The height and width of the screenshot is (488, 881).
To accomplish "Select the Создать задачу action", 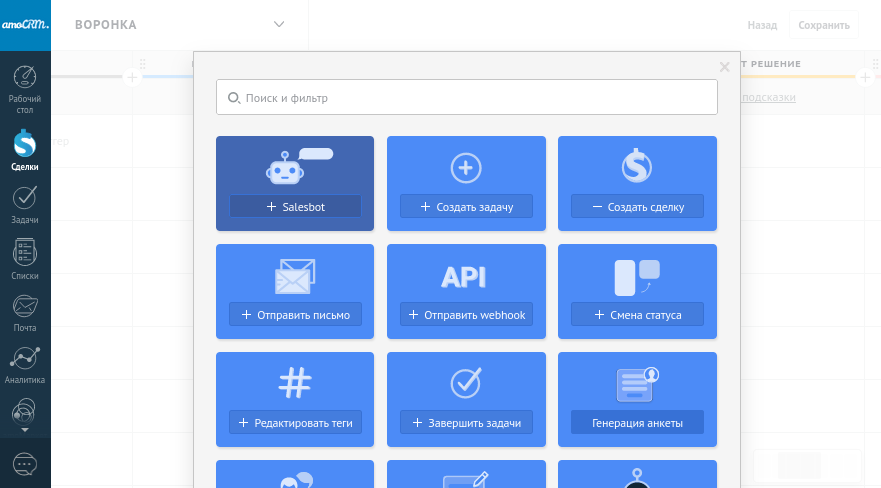I will coord(466,207).
